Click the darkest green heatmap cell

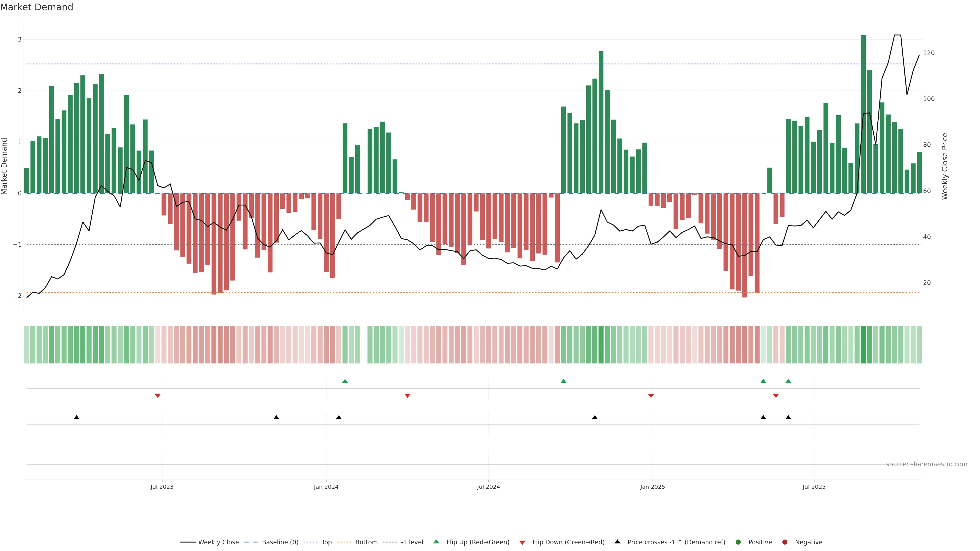863,345
